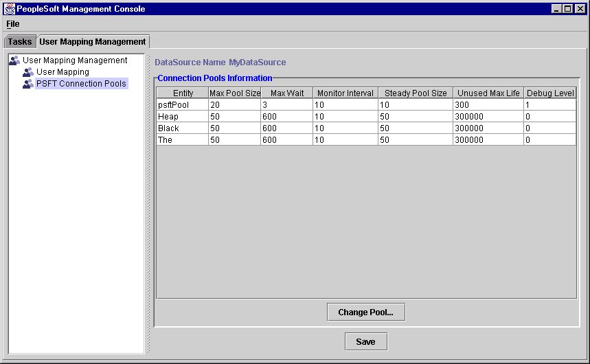The height and width of the screenshot is (364, 590).
Task: Click the Monitor Interval column header
Action: tap(345, 93)
